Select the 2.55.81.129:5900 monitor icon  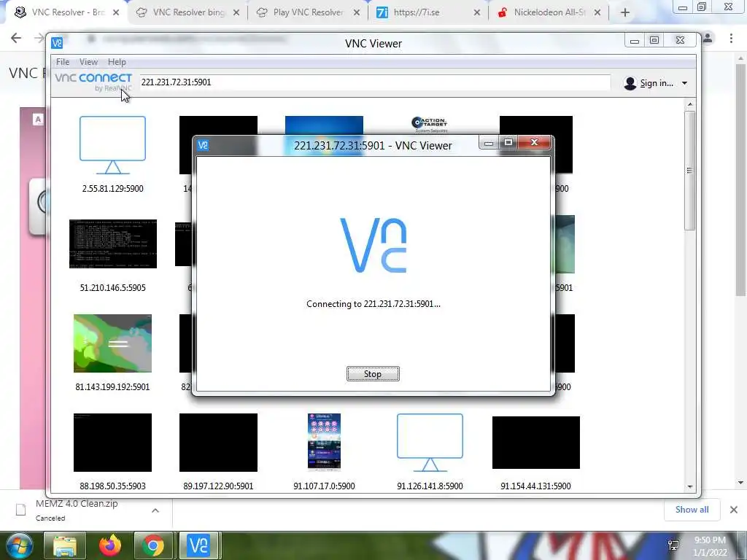[x=112, y=145]
